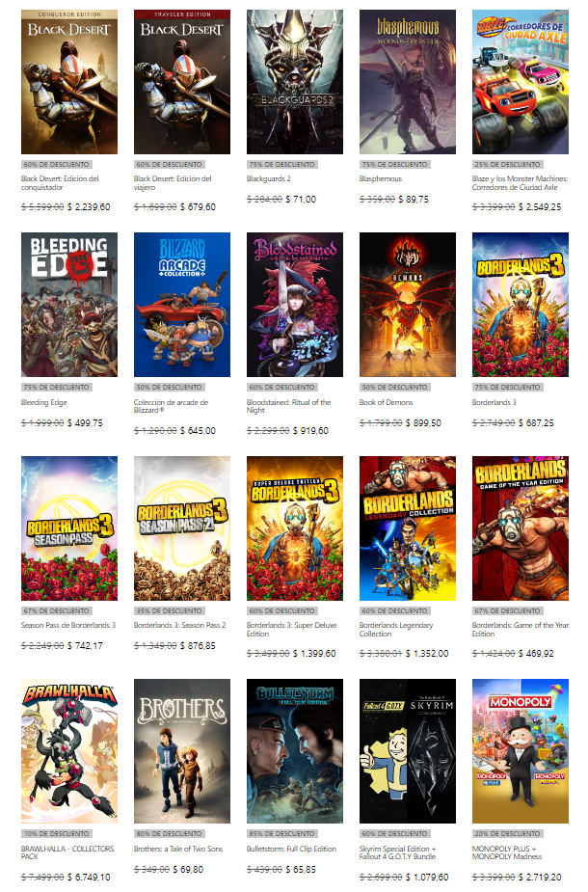
Task: Open Borderlands Game of the Year Edition cover
Action: [x=521, y=527]
